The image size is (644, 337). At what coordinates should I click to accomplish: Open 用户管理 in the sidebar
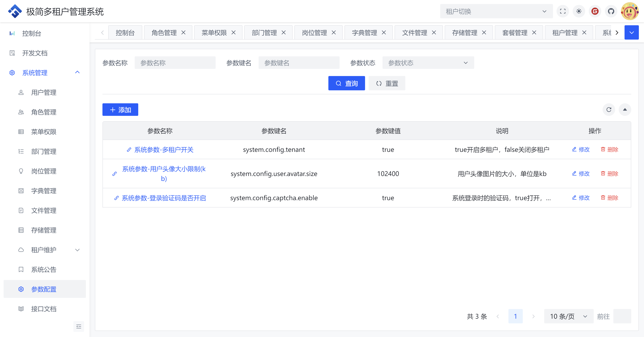pos(43,93)
